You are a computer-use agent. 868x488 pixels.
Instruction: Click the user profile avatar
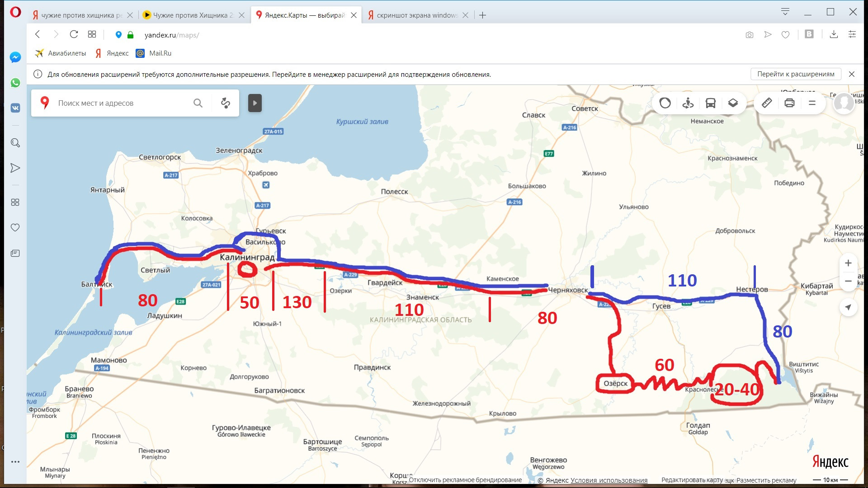point(844,103)
